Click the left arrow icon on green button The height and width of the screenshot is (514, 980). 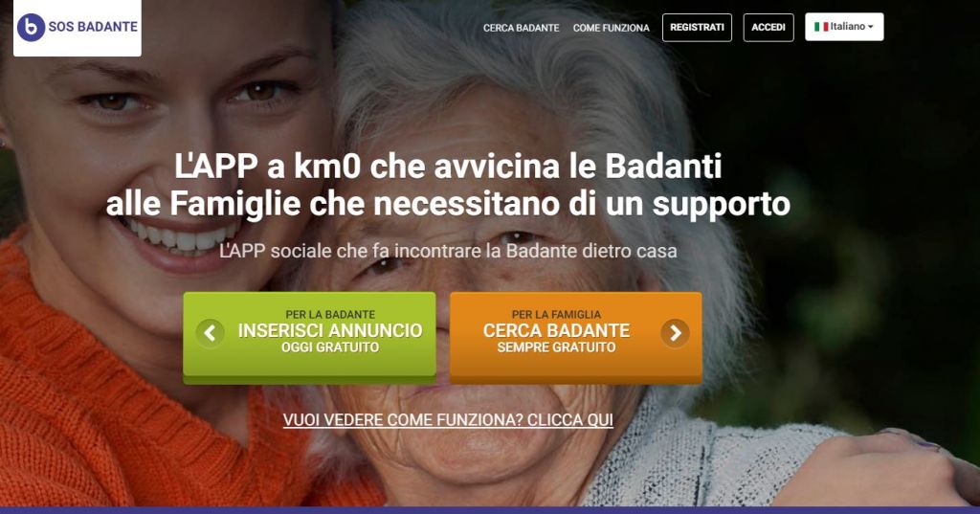[210, 333]
